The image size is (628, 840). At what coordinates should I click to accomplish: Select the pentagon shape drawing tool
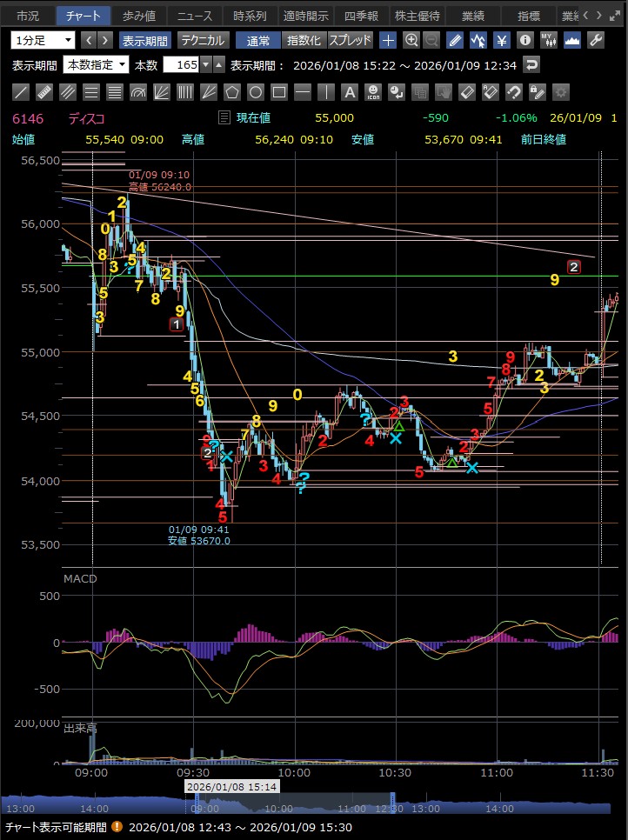pos(232,92)
